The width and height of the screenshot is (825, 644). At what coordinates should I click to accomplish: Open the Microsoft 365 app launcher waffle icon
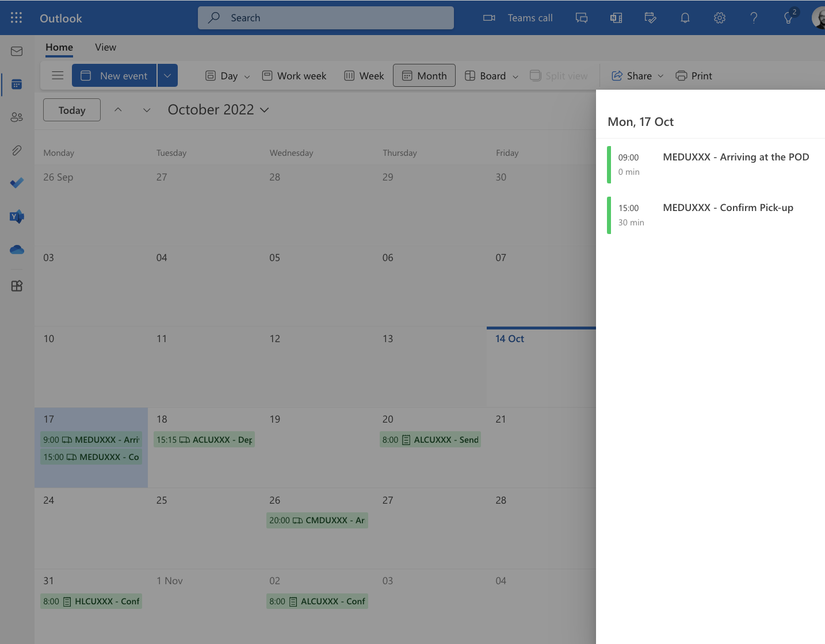tap(16, 17)
